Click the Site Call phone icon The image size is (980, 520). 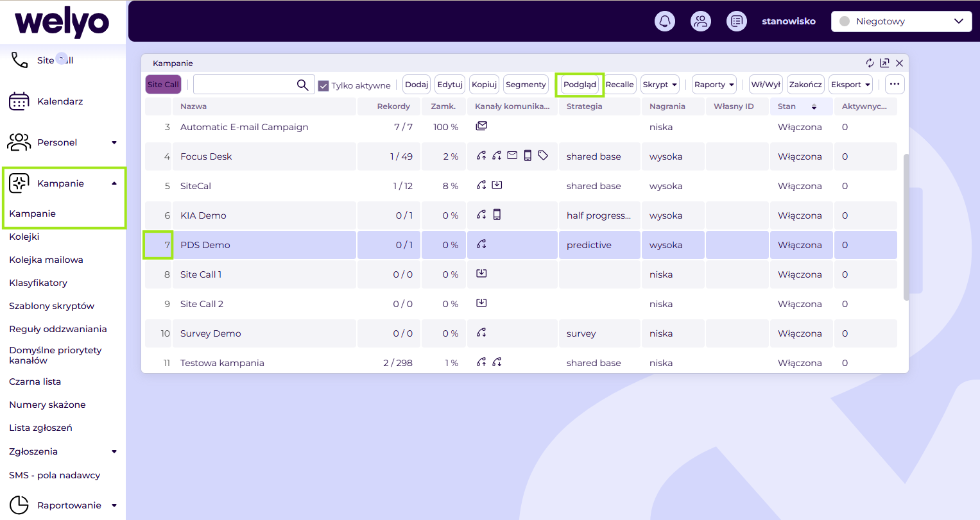(x=19, y=60)
